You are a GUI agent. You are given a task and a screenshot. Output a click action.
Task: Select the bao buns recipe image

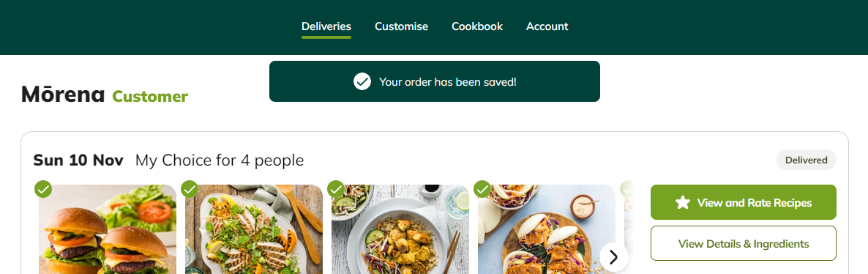coord(547,229)
